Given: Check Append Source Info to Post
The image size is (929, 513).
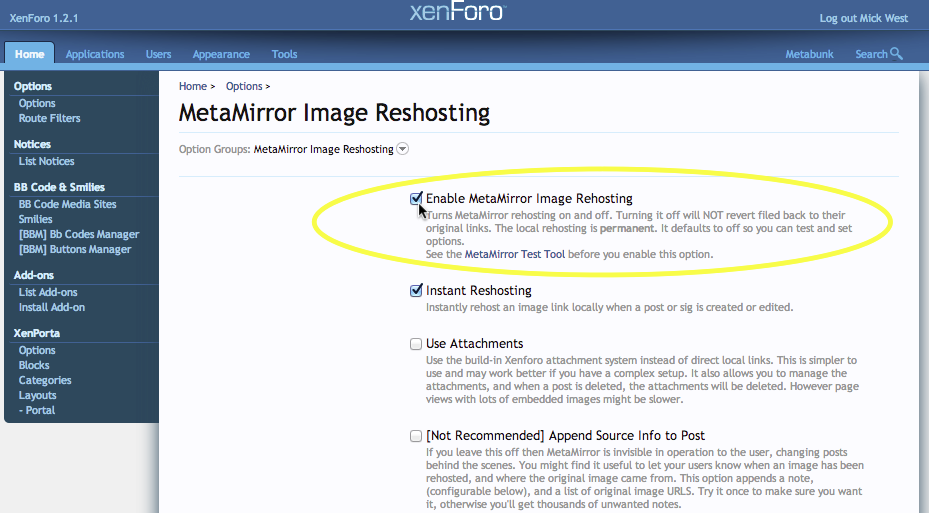Looking at the screenshot, I should 416,436.
